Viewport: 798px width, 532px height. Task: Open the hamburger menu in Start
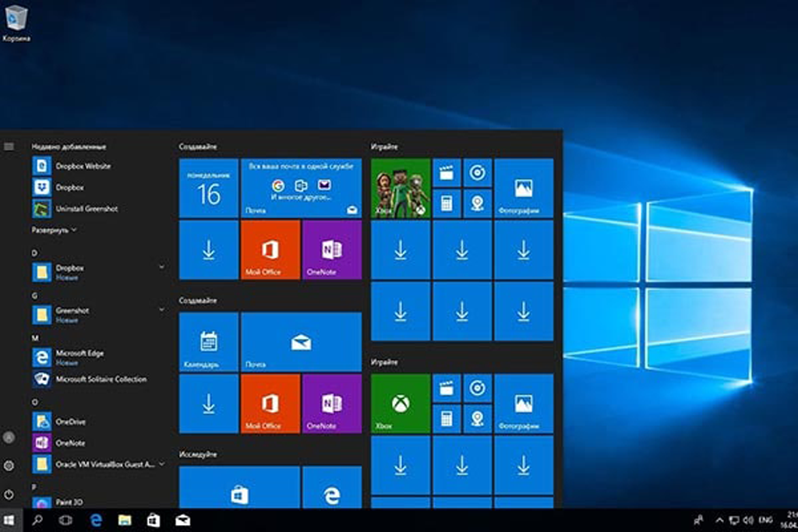pos(9,145)
